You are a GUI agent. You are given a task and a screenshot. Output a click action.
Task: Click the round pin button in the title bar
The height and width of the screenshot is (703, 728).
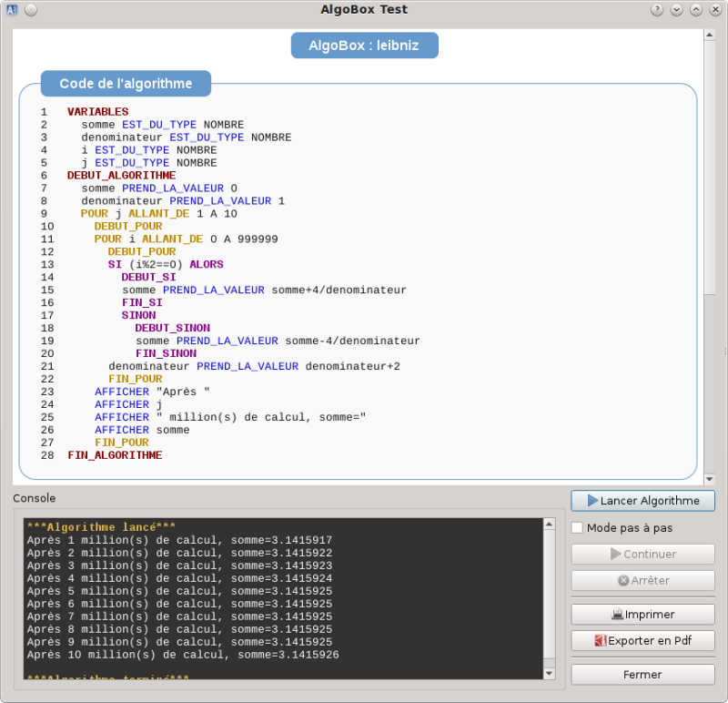[30, 10]
